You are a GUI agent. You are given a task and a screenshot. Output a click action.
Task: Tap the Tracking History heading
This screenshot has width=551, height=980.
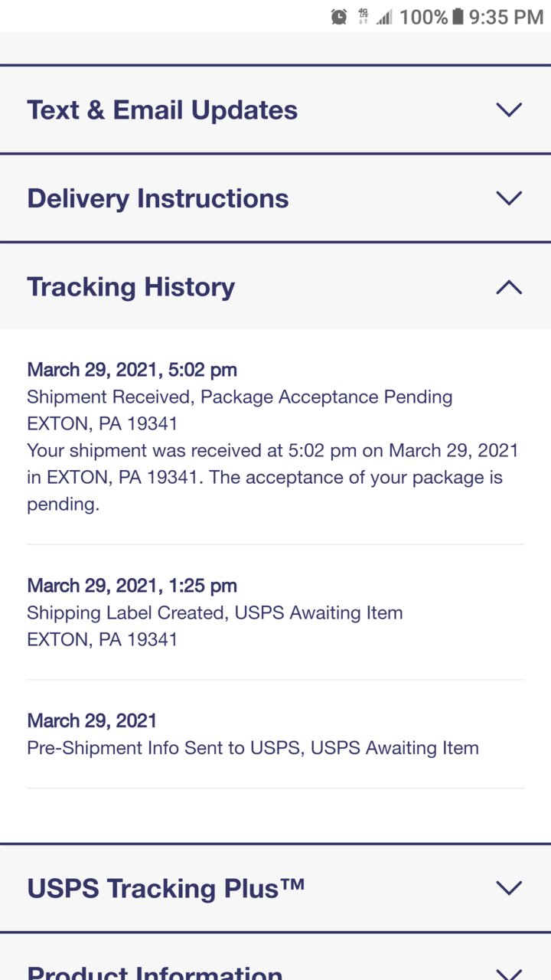[131, 288]
